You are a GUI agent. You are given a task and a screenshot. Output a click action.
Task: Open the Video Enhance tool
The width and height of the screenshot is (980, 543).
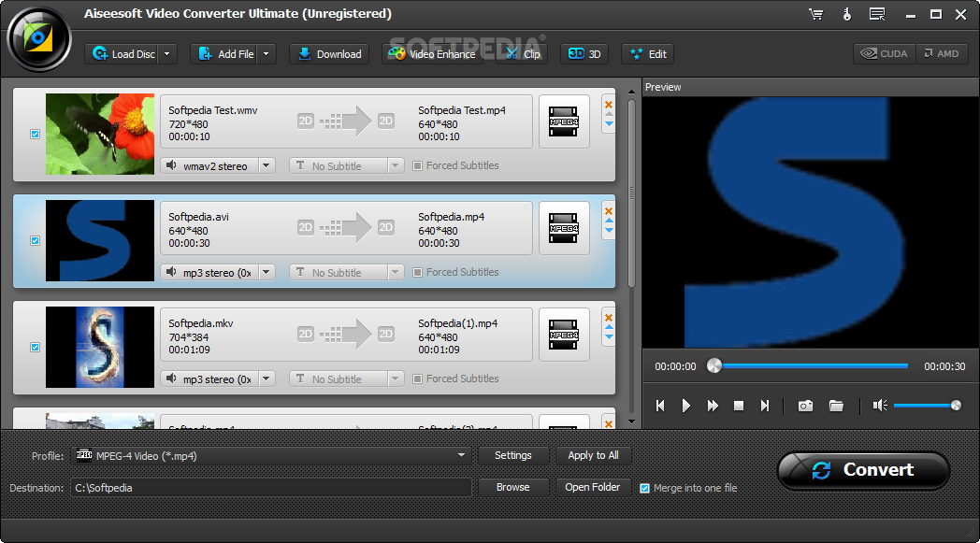pyautogui.click(x=432, y=53)
